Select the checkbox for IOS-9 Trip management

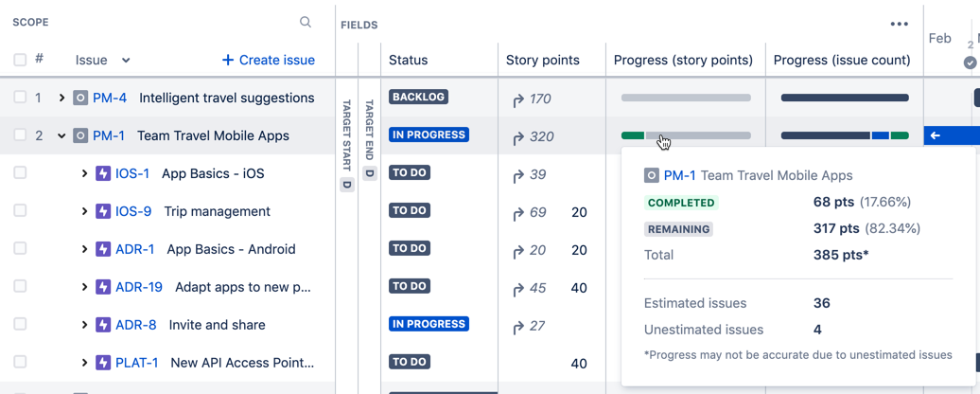(x=20, y=211)
